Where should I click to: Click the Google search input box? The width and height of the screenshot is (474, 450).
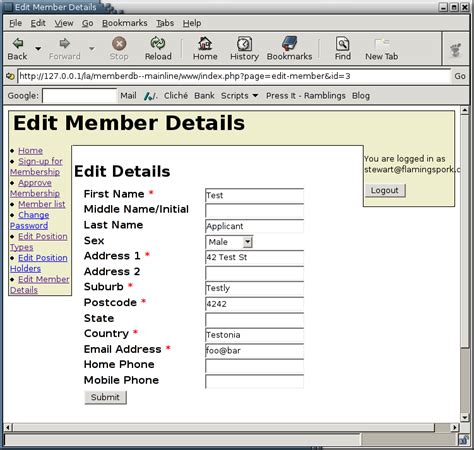point(79,96)
